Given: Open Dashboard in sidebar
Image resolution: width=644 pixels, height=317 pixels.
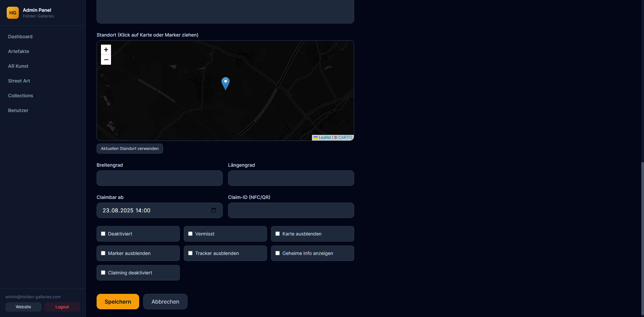Looking at the screenshot, I should click(x=20, y=37).
